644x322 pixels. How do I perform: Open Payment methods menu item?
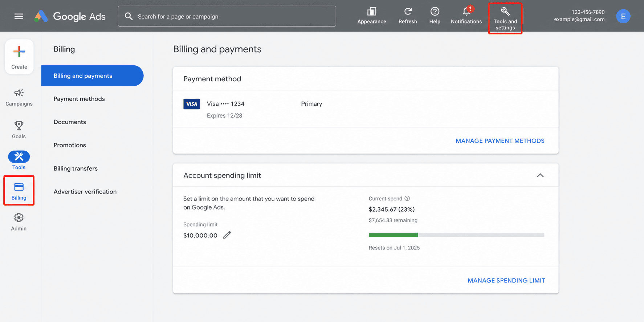coord(79,99)
